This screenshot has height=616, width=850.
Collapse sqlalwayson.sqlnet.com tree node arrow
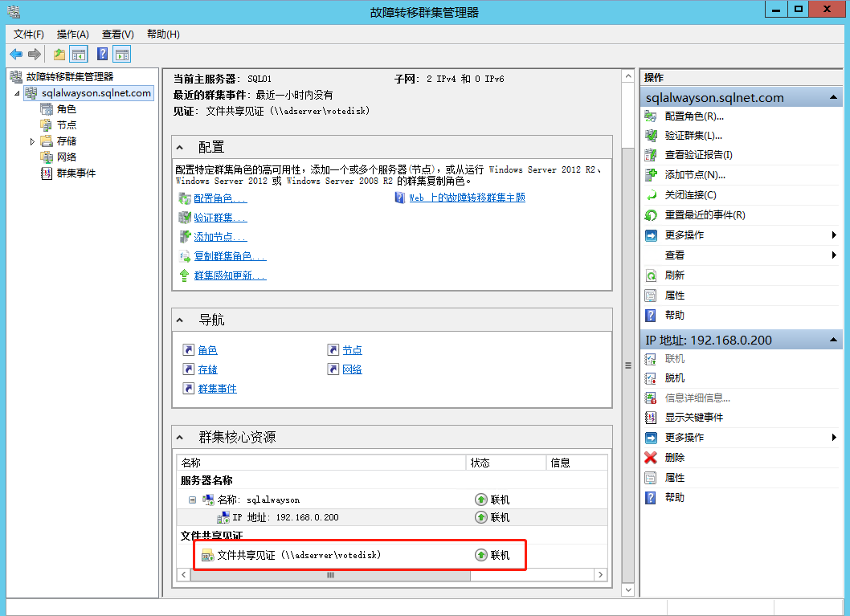click(17, 93)
